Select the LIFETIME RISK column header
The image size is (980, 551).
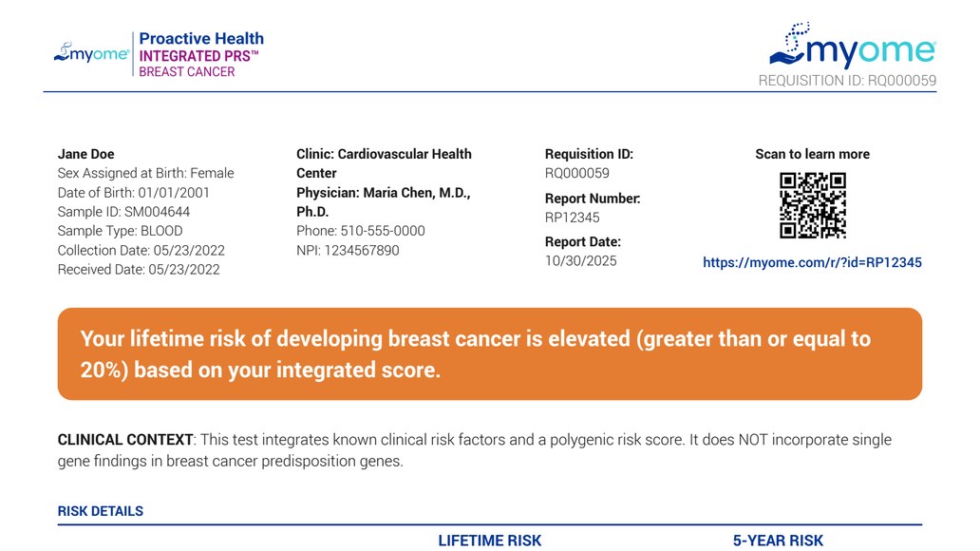click(x=489, y=541)
